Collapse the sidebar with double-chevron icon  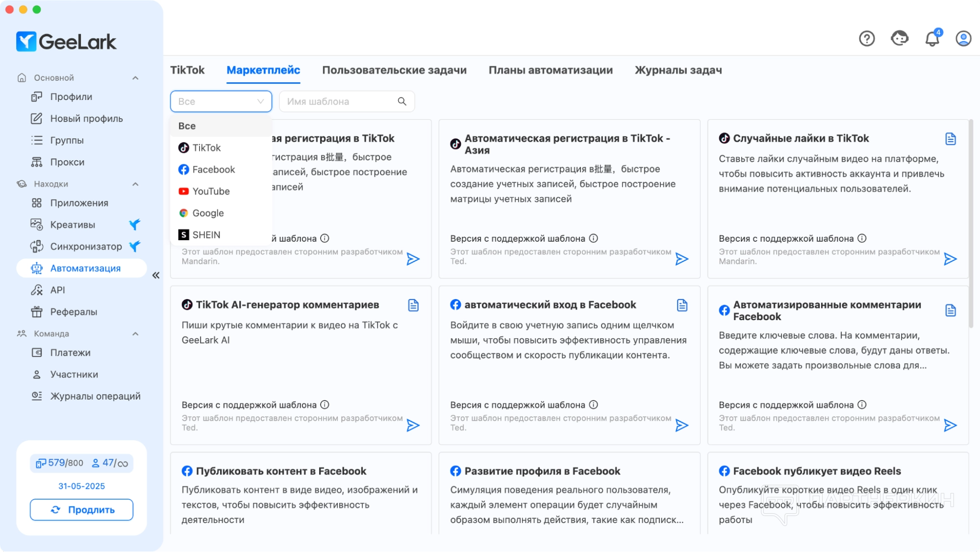coord(156,276)
